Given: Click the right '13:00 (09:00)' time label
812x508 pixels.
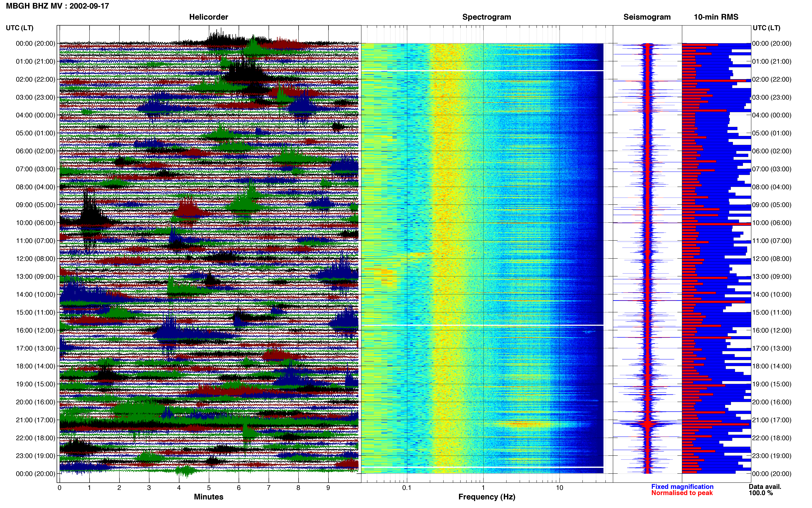Looking at the screenshot, I should [772, 277].
